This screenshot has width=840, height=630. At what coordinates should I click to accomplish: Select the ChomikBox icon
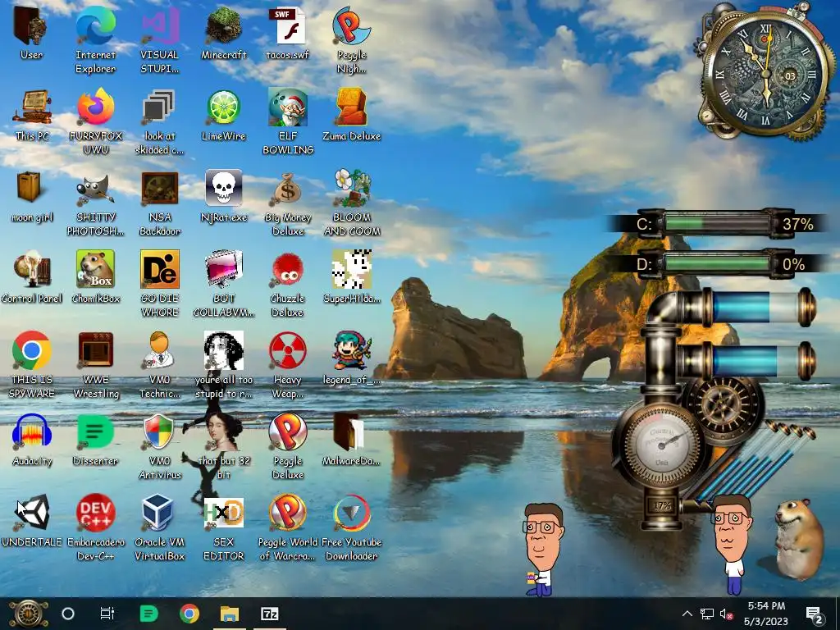95,269
